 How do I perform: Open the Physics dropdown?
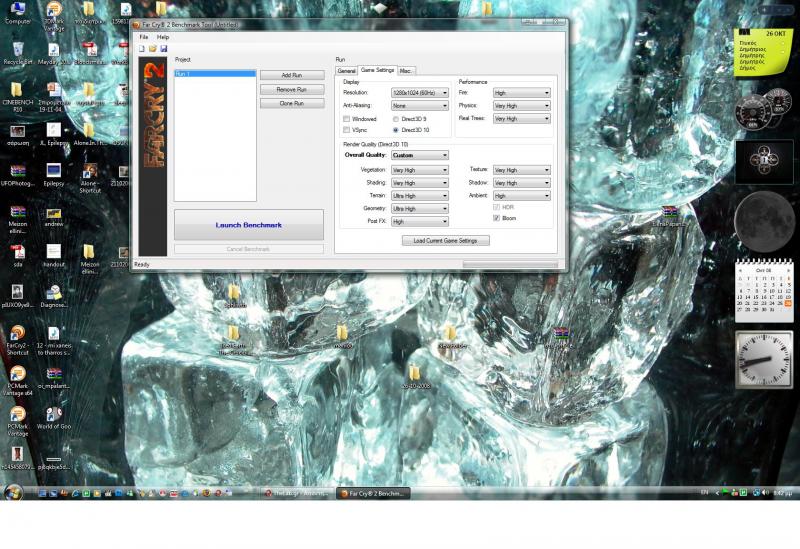[521, 106]
